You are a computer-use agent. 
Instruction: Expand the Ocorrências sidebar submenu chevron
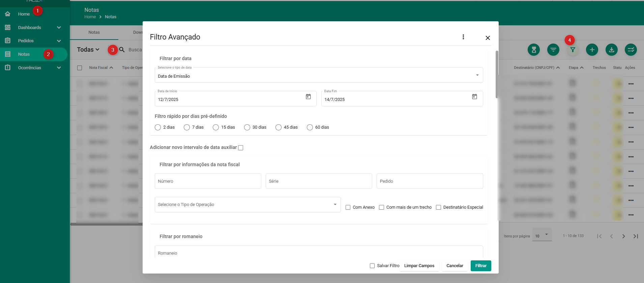[x=59, y=68]
